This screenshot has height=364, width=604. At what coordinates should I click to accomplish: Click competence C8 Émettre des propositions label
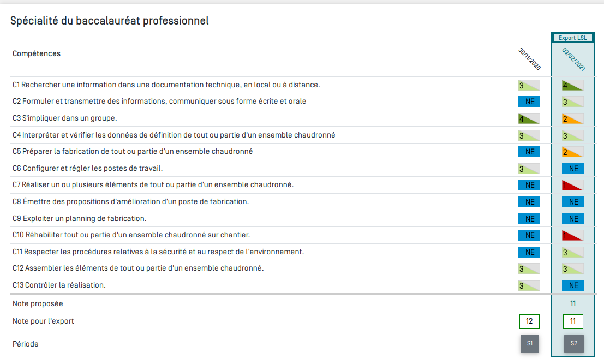pyautogui.click(x=130, y=202)
